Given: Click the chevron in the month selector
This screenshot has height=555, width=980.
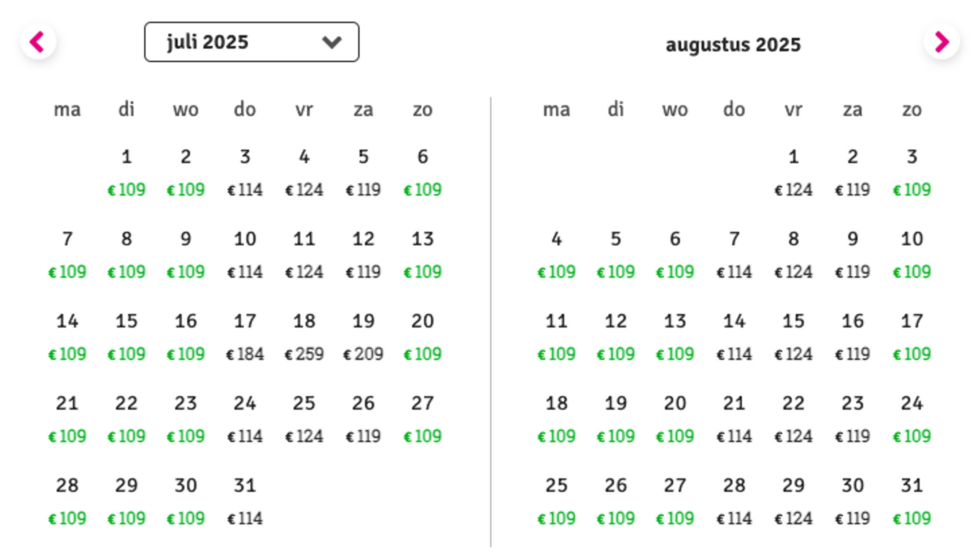Looking at the screenshot, I should 331,42.
